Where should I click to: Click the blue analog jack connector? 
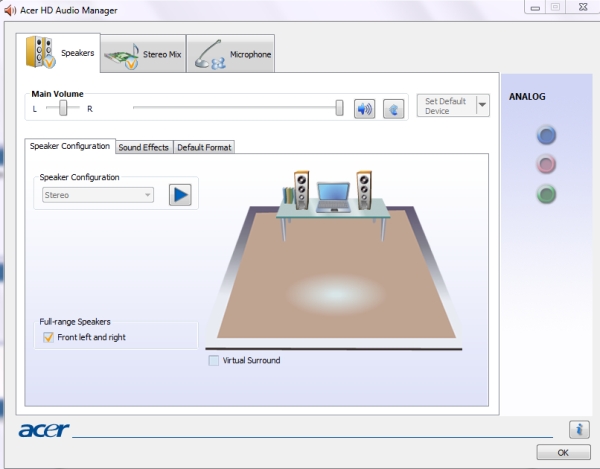tap(546, 135)
